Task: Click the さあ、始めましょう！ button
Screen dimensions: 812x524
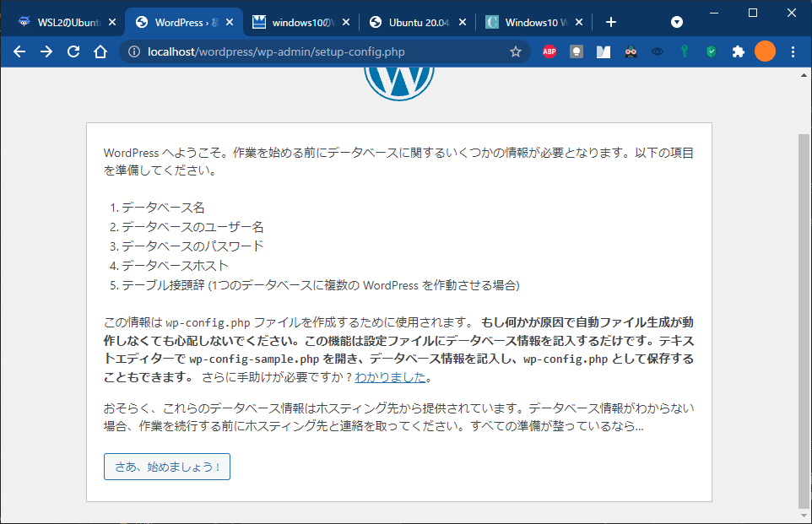Action: point(167,467)
